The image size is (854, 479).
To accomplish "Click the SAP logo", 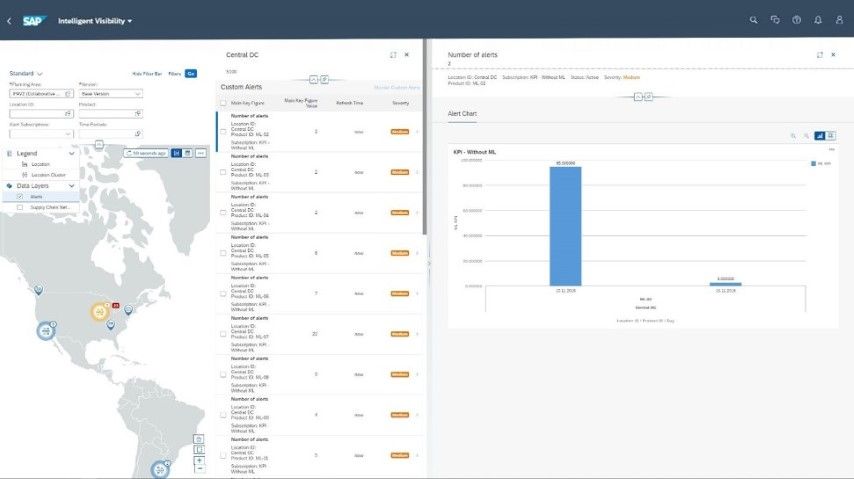I will click(34, 21).
